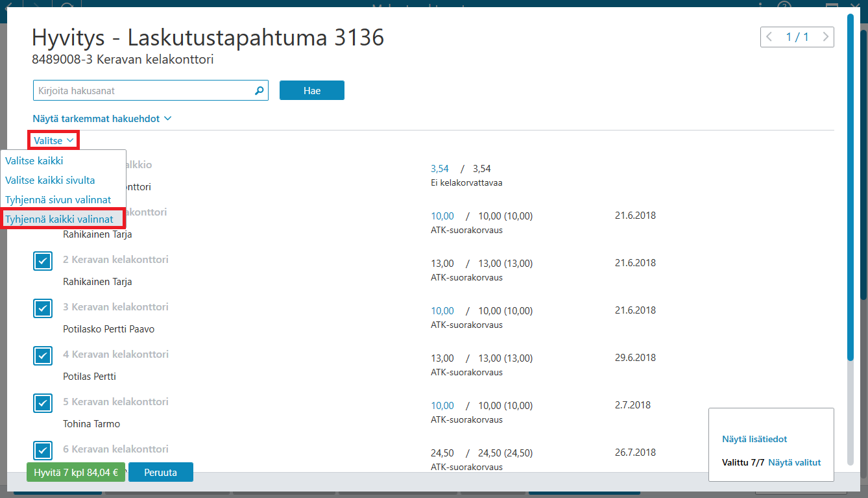Click the search magnifier icon
This screenshot has height=498, width=868.
point(259,91)
